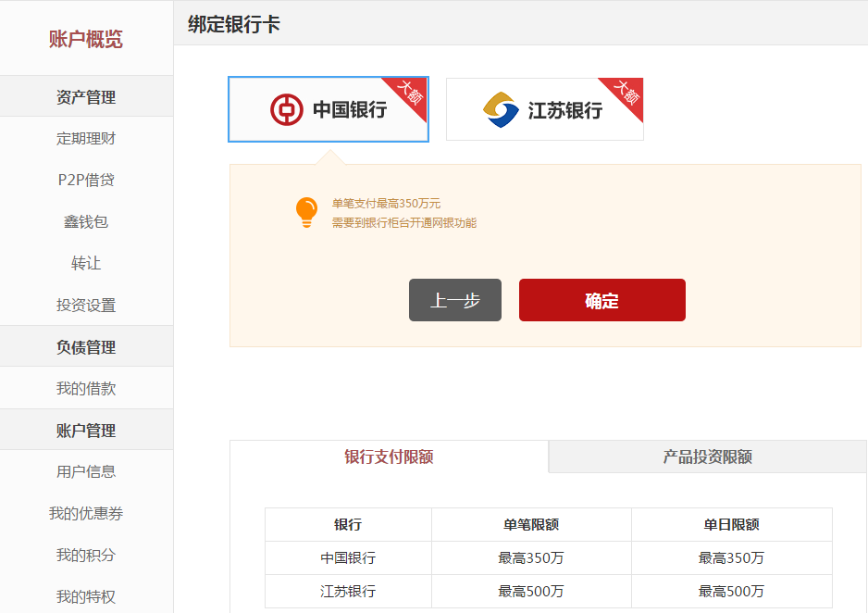Click the 中国银行 red circular logo
This screenshot has height=613, width=868.
286,109
